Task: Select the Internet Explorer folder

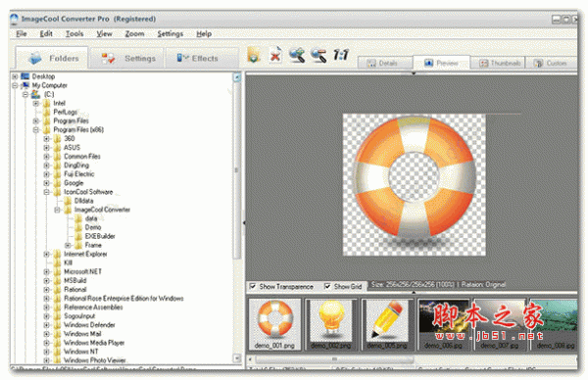Action: [x=85, y=254]
